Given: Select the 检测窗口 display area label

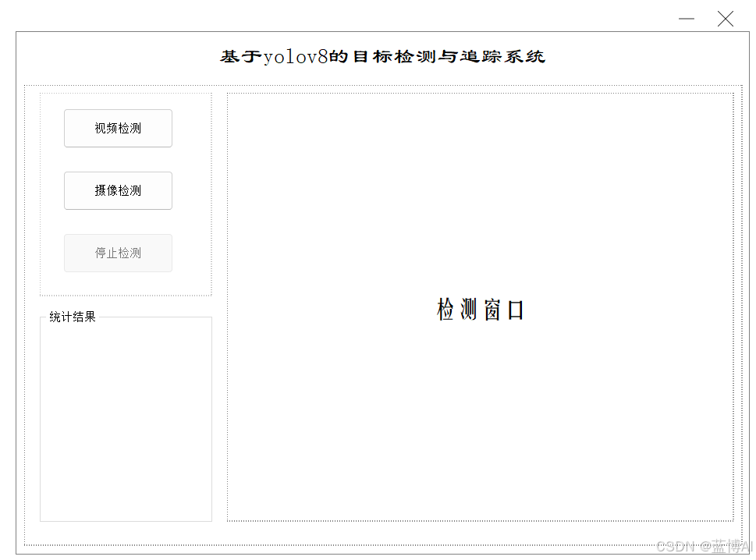Looking at the screenshot, I should pos(481,310).
